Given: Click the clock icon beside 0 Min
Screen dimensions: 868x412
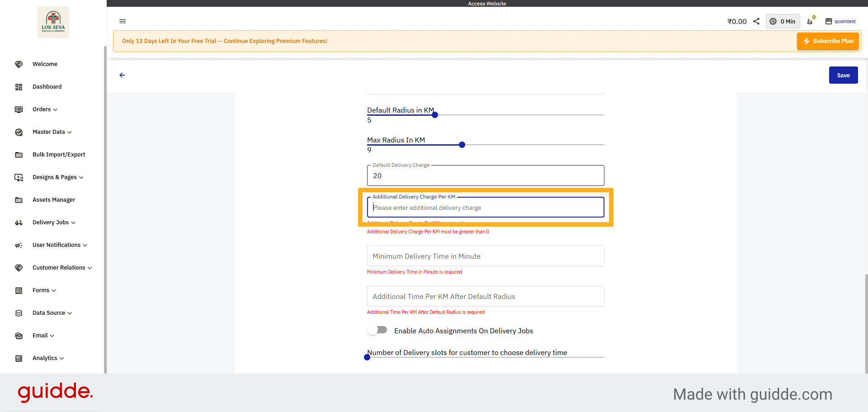Looking at the screenshot, I should (773, 21).
